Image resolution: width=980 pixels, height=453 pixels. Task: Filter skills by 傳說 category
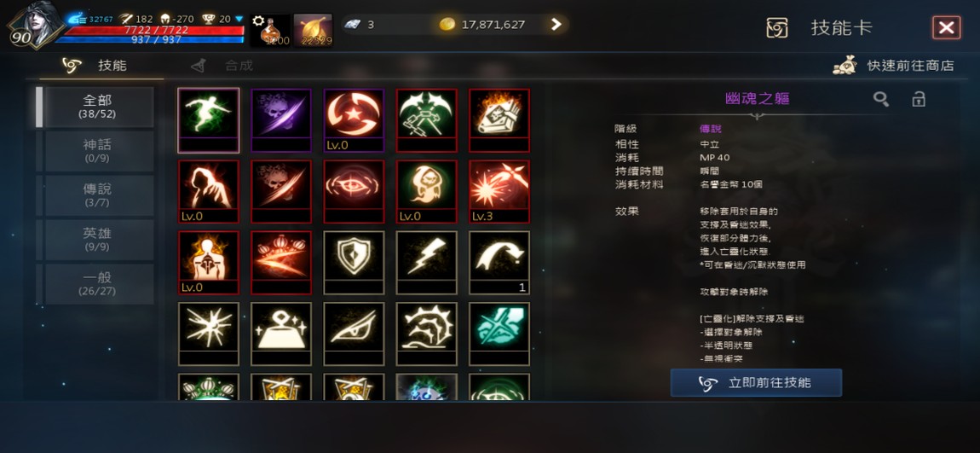pyautogui.click(x=97, y=195)
